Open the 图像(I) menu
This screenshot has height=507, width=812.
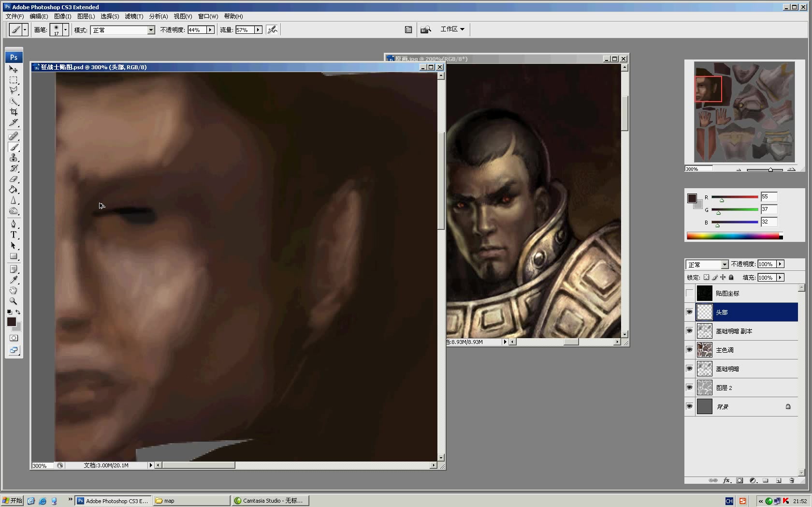[x=63, y=16]
